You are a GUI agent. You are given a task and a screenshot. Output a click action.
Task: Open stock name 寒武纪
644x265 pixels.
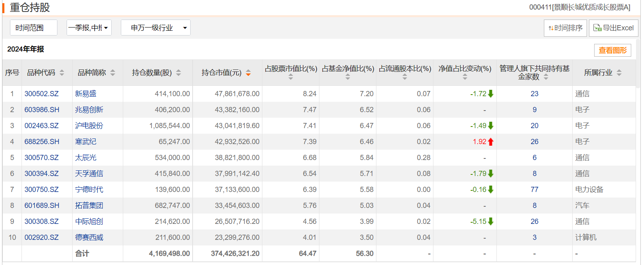point(86,142)
